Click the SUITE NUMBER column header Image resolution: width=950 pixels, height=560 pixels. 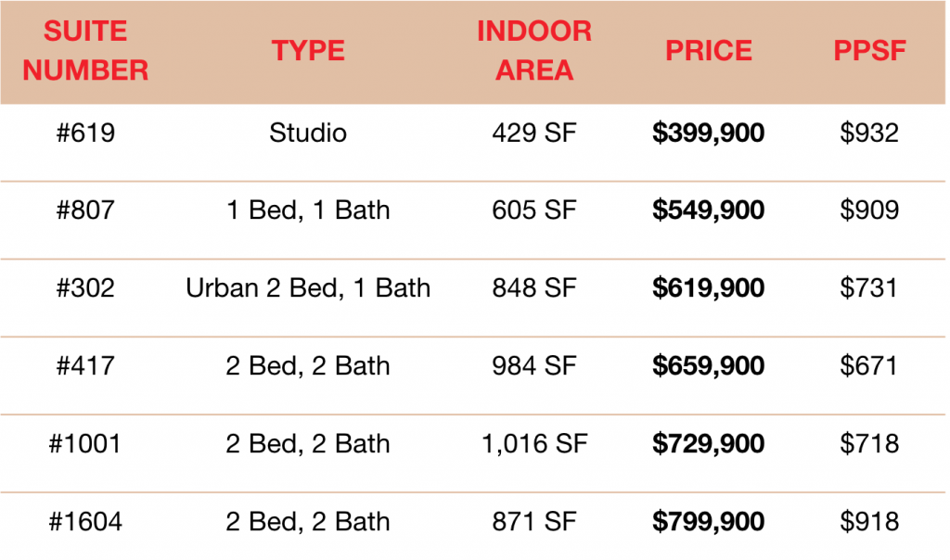click(85, 52)
